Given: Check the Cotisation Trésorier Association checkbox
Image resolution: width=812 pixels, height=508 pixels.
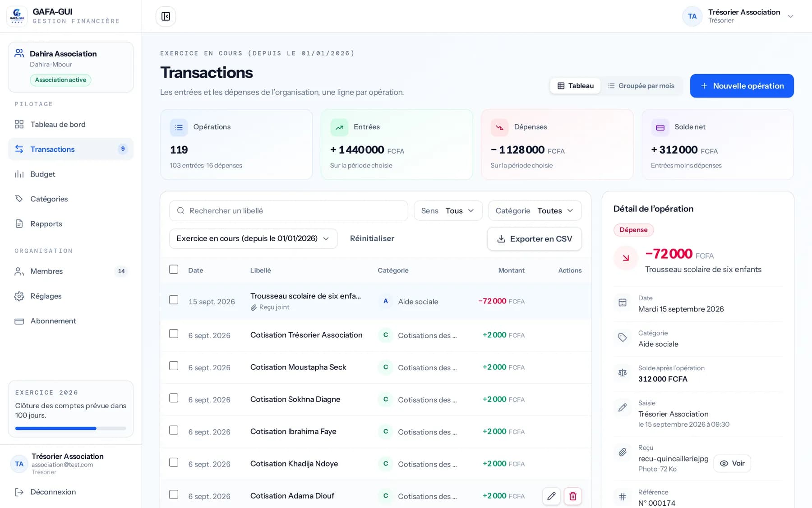Looking at the screenshot, I should [x=174, y=334].
